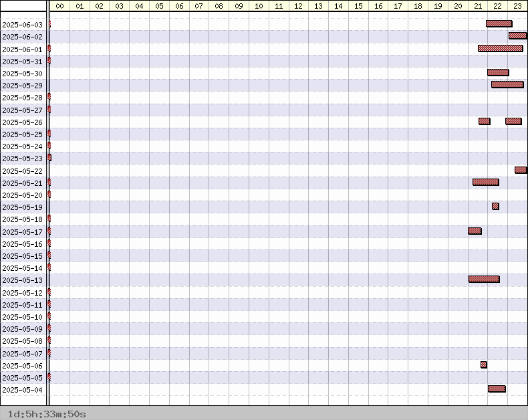Click the 2025-05-16 date label

point(23,244)
